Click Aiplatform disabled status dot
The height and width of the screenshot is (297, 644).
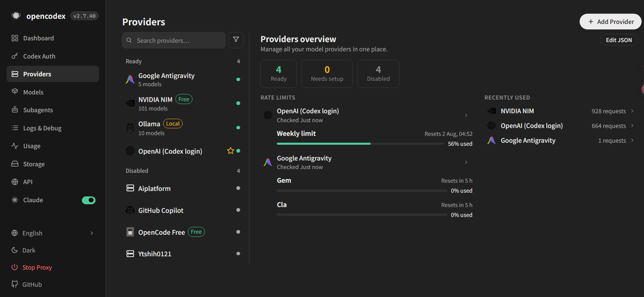pyautogui.click(x=238, y=188)
